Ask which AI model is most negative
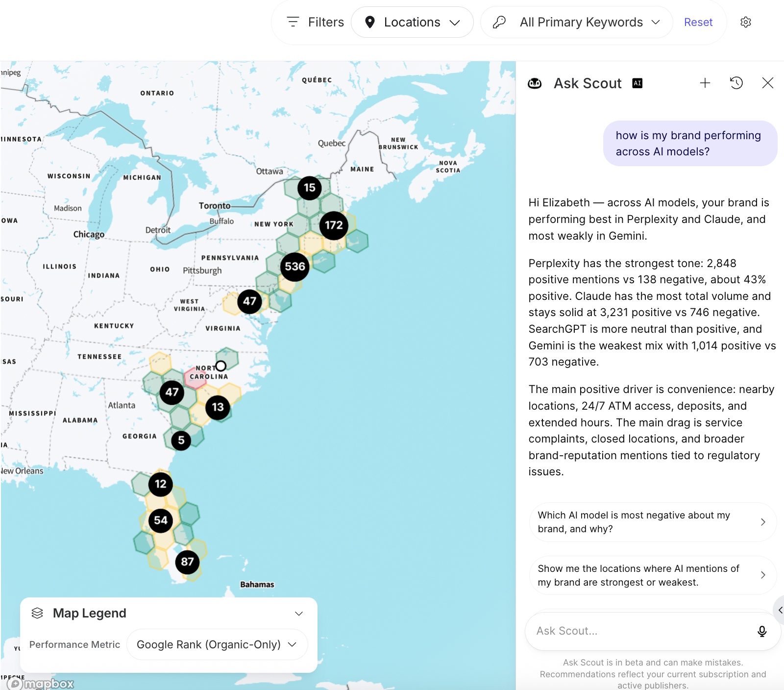 click(653, 522)
